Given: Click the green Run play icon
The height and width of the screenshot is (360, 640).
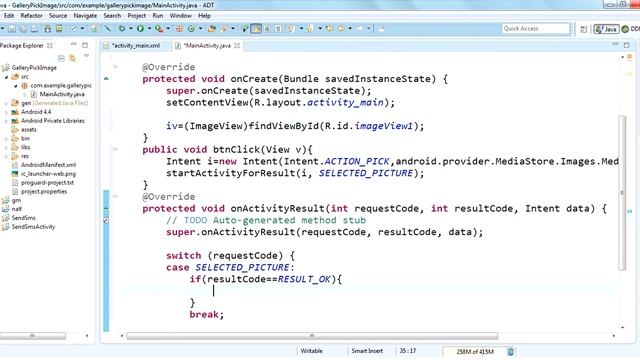Looking at the screenshot, I should coord(140,29).
